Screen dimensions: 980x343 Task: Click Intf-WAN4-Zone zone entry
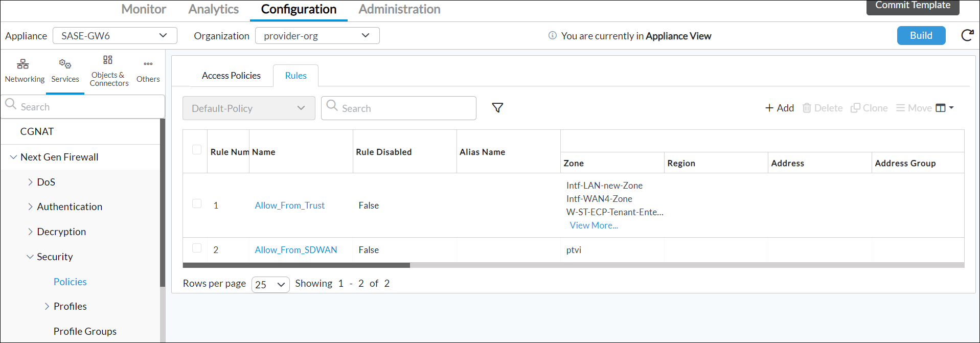pyautogui.click(x=599, y=199)
